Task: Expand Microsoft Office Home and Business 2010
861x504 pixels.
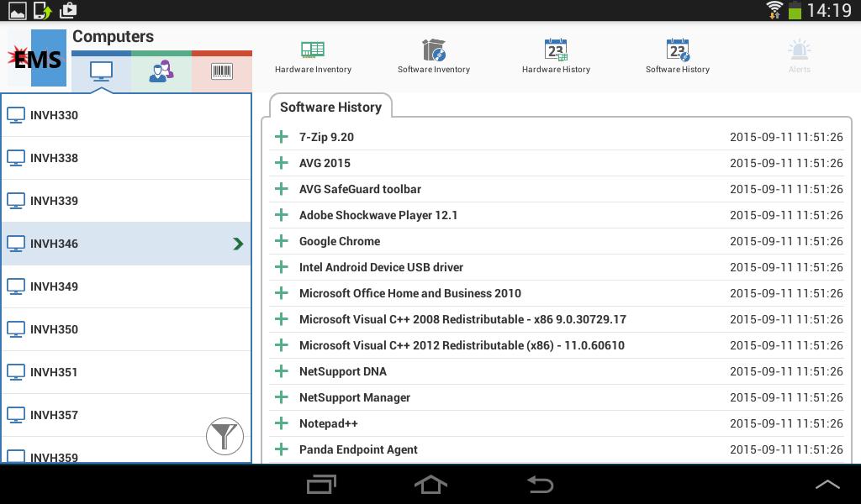Action: 281,293
